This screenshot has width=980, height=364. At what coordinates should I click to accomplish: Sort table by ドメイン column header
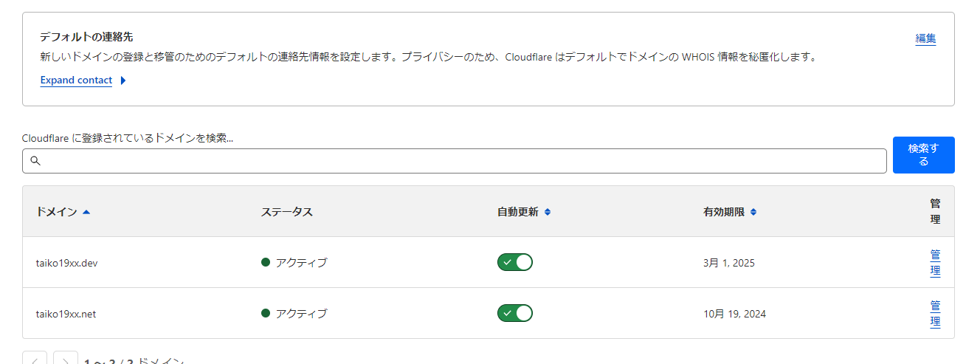56,212
